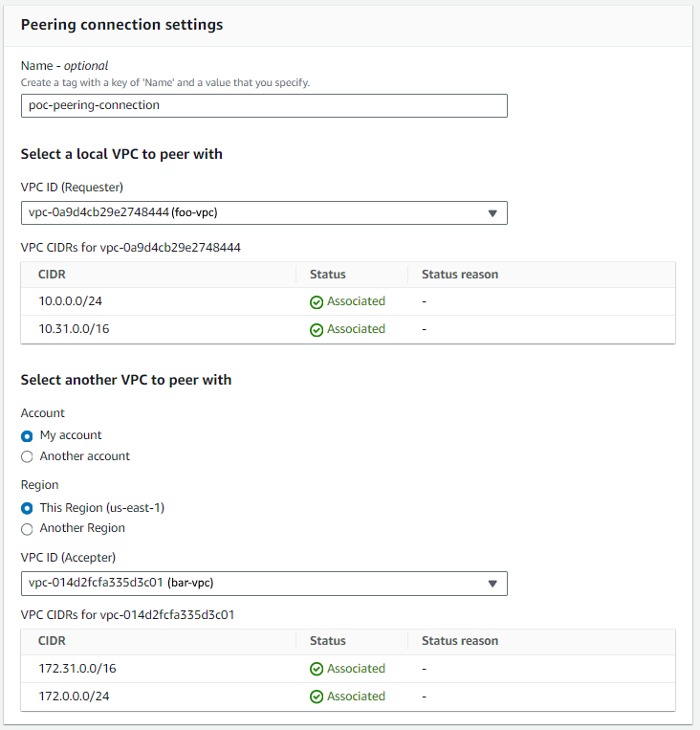This screenshot has height=730, width=700.
Task: Choose This Region (us-east-1) option
Action: tap(27, 508)
